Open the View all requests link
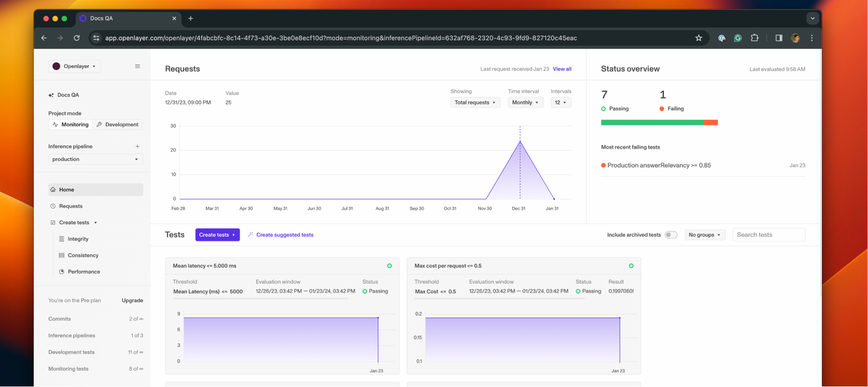The height and width of the screenshot is (387, 868). [x=562, y=69]
